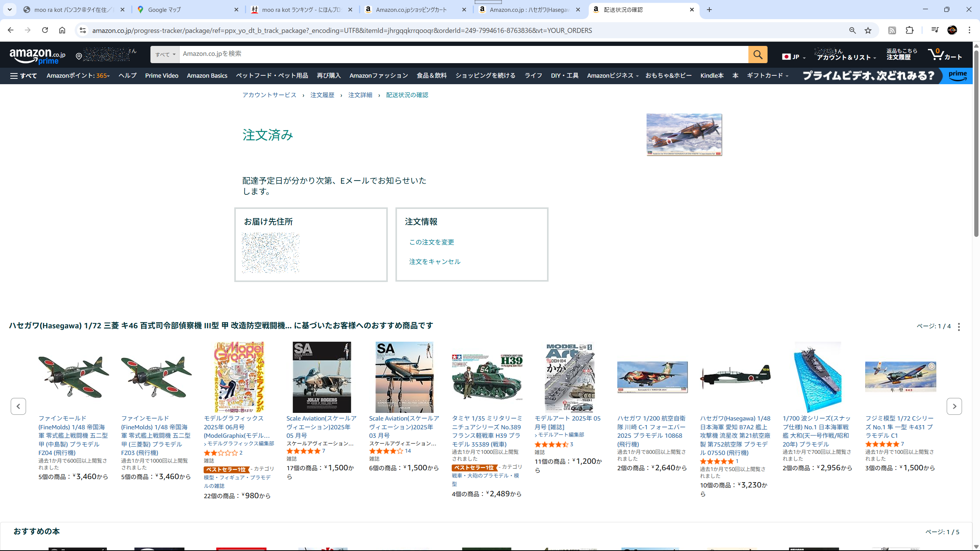Open a new browser tab with plus
Screen dimensions: 980x551
coord(709,10)
